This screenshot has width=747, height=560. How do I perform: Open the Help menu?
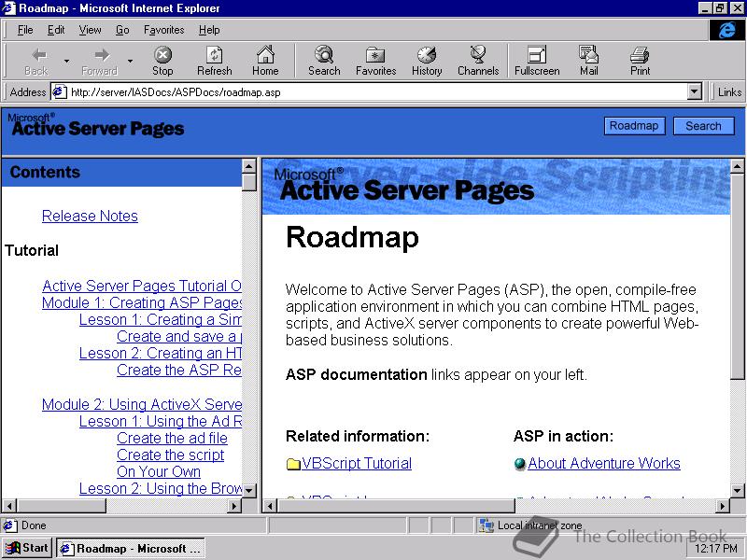209,30
